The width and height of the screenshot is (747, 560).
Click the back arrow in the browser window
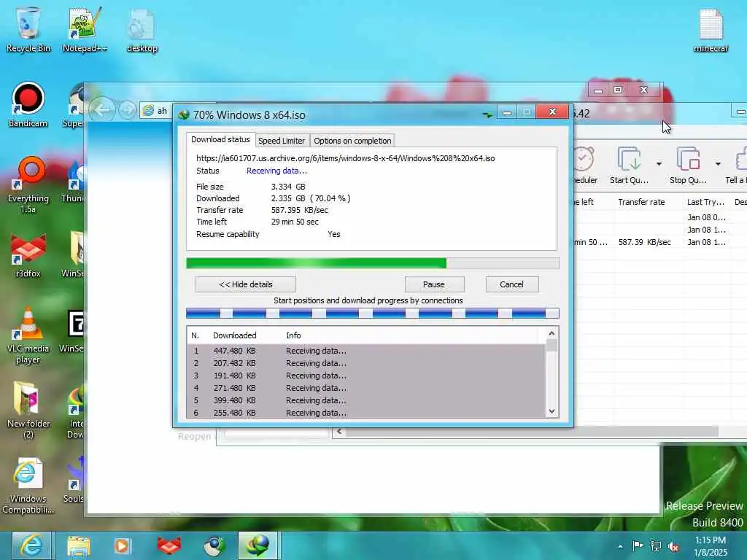click(102, 111)
